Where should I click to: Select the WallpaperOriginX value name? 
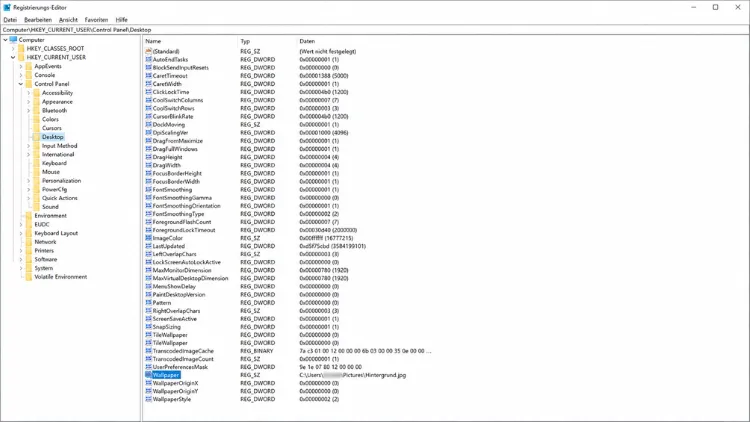click(x=175, y=383)
